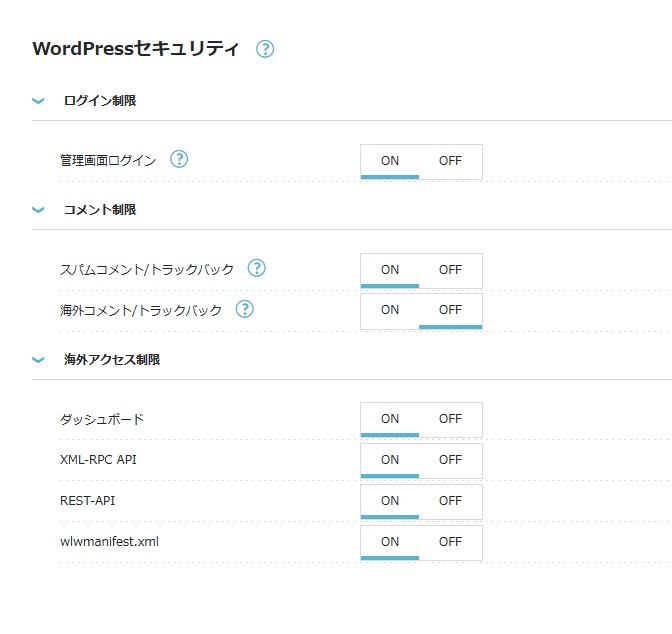Disable wlwmanifest.xml restriction with OFF
Viewport: 672px width, 634px height.
[450, 542]
